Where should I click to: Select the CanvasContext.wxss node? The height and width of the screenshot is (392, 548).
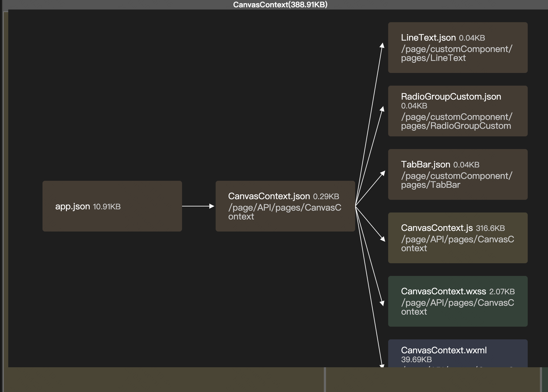click(x=458, y=301)
